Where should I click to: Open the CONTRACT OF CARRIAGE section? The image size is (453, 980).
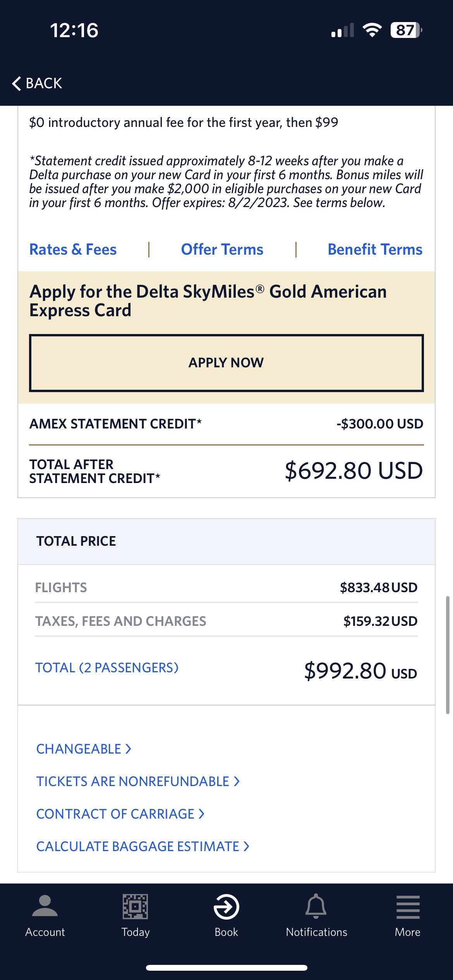(120, 814)
